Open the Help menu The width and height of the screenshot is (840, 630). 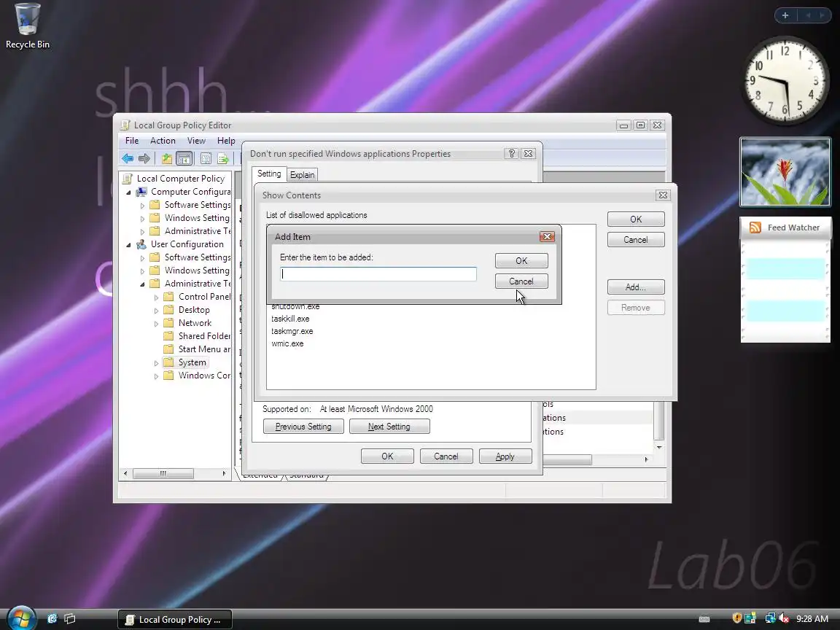226,140
